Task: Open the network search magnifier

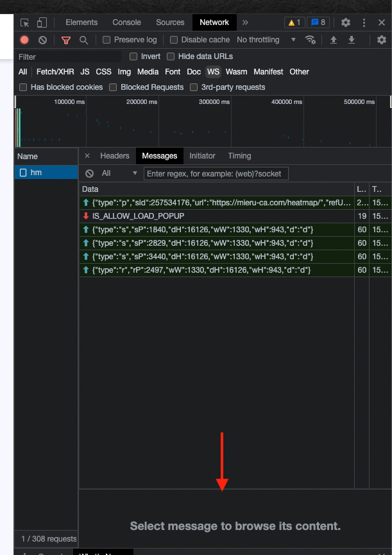Action: [83, 40]
